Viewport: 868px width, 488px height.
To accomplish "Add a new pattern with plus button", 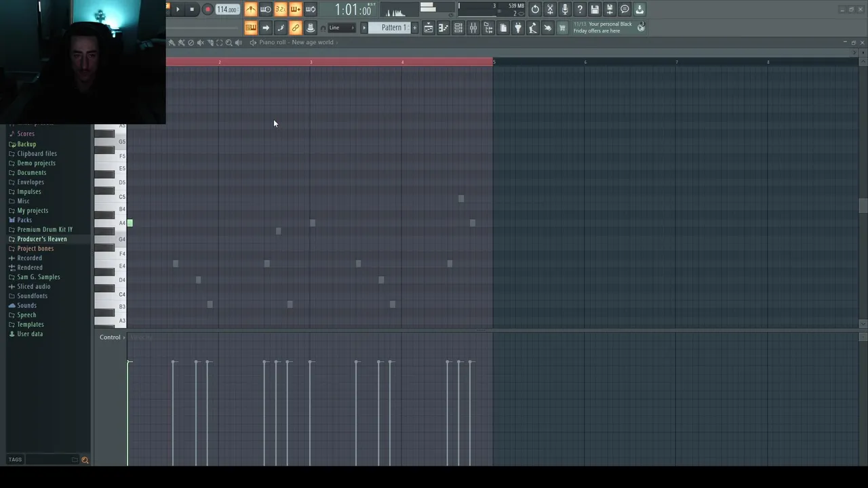I will pos(414,28).
